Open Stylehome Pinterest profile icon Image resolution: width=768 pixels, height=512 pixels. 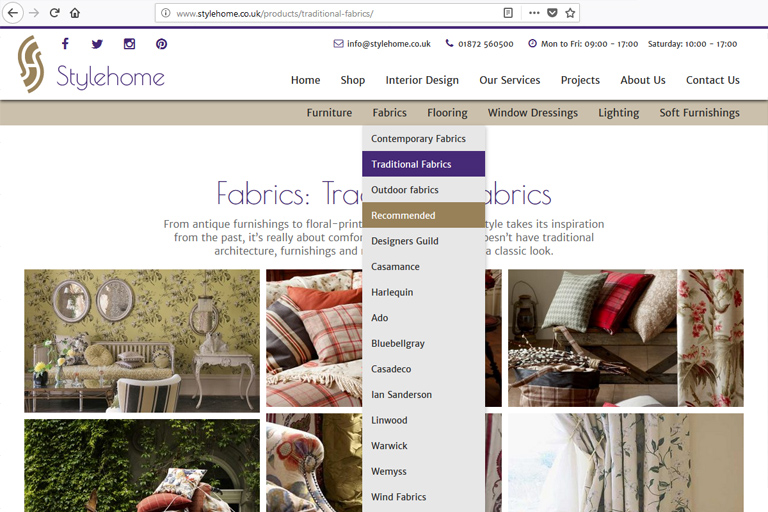(162, 44)
